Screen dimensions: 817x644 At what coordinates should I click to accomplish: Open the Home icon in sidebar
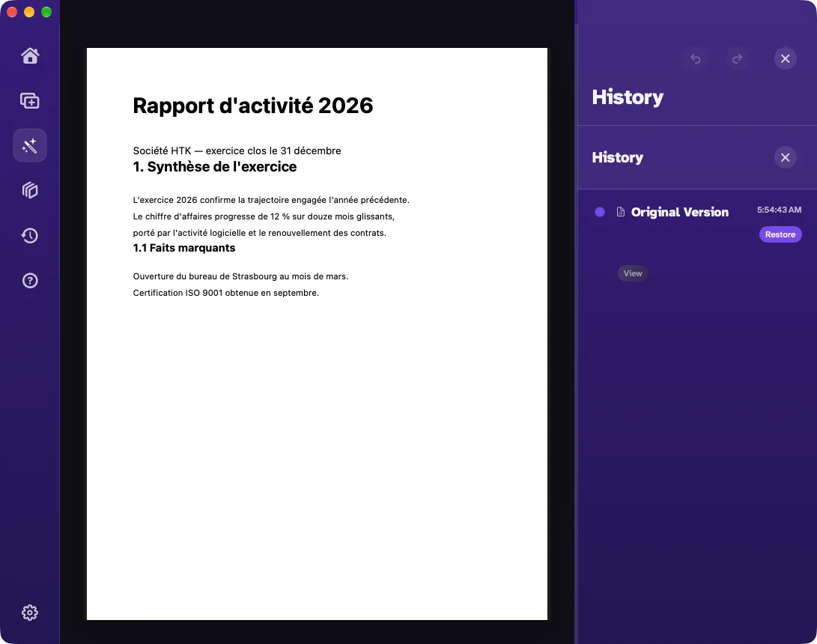(x=30, y=55)
